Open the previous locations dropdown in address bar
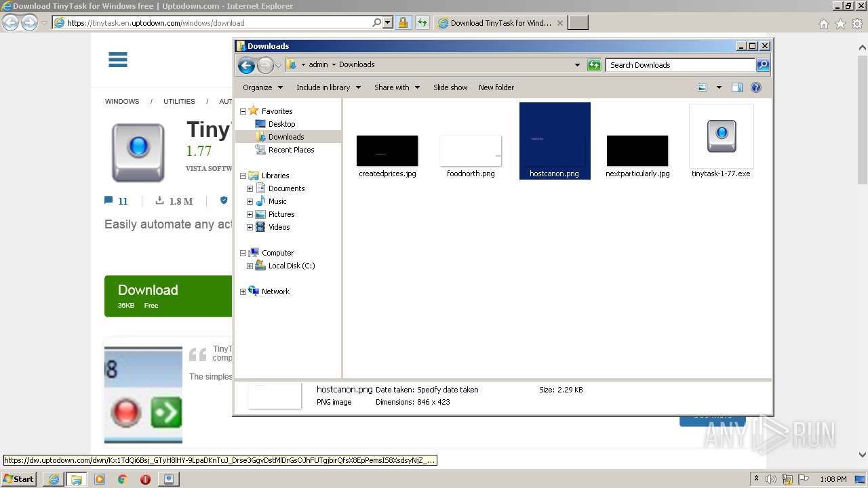This screenshot has width=868, height=488. [577, 65]
